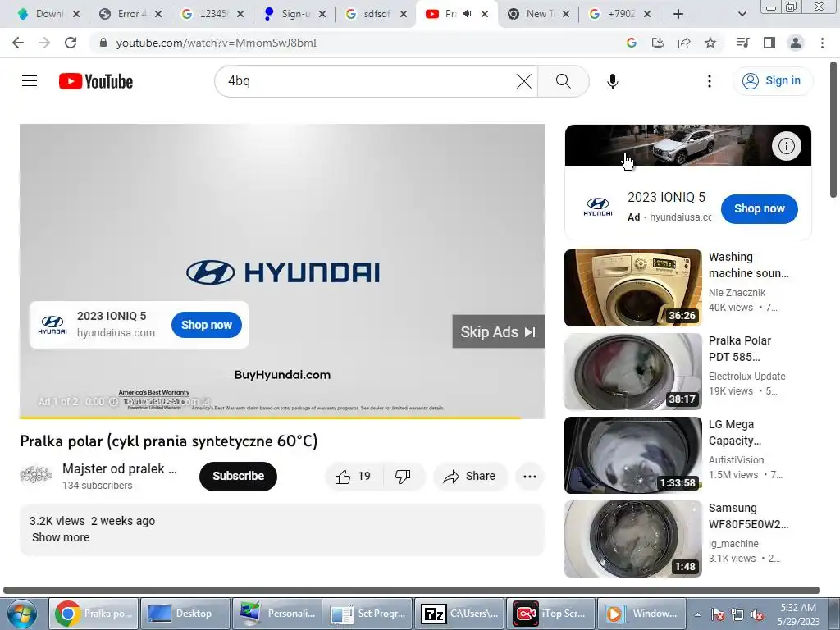Start voice search with the microphone icon
Viewport: 840px width, 630px height.
point(612,81)
